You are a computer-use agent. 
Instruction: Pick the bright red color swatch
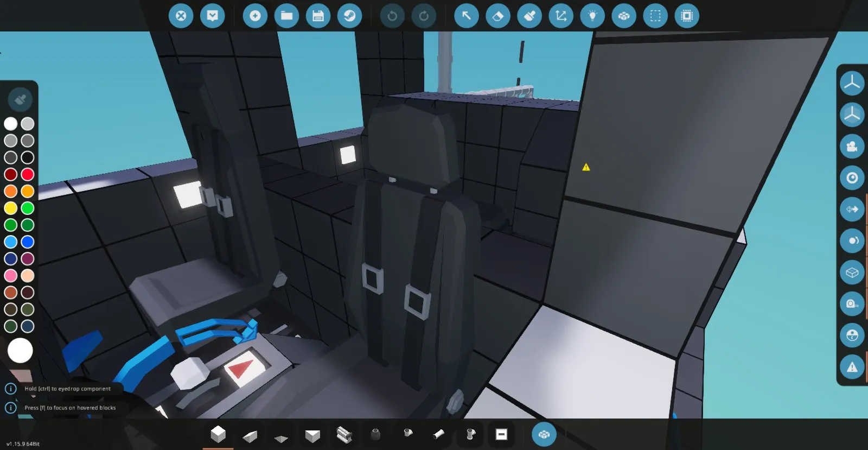point(28,174)
